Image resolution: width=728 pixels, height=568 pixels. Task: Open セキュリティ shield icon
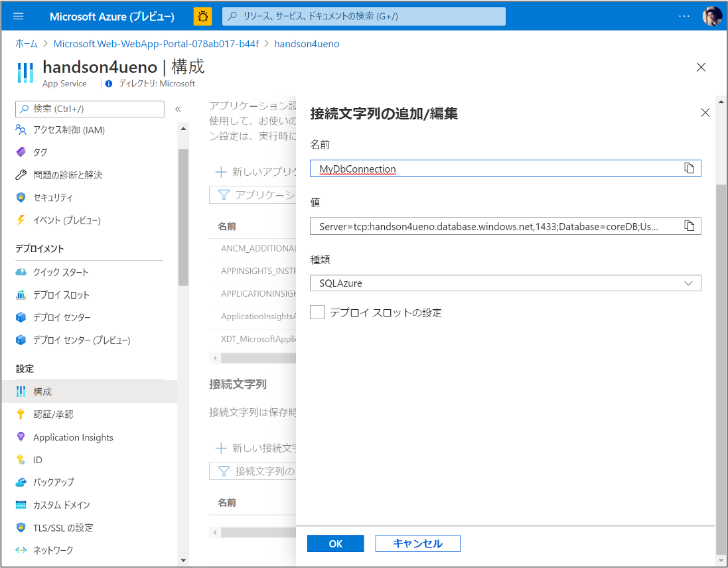tap(21, 198)
